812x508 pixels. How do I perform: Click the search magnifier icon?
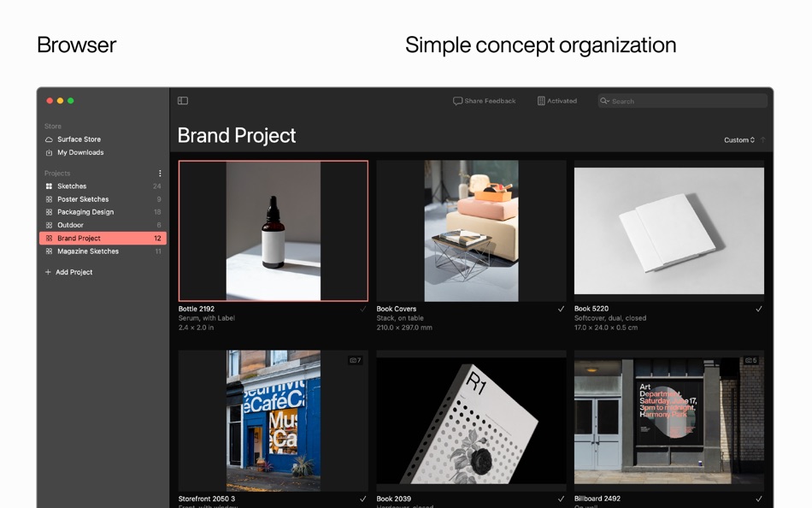pos(604,101)
